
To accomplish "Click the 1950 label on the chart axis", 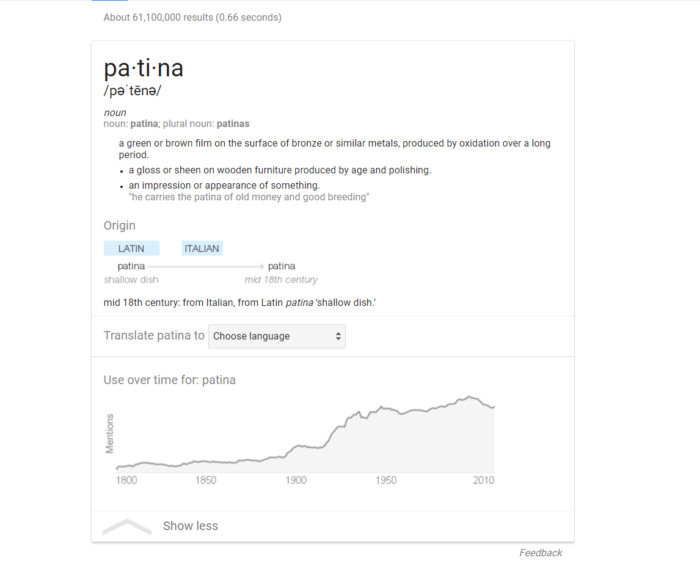I will click(x=386, y=480).
